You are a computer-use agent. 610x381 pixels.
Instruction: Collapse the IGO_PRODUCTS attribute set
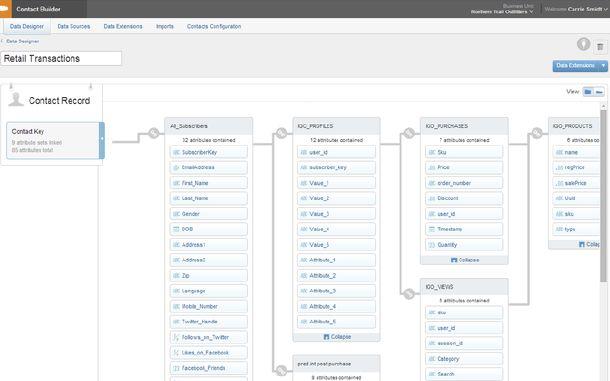click(589, 244)
